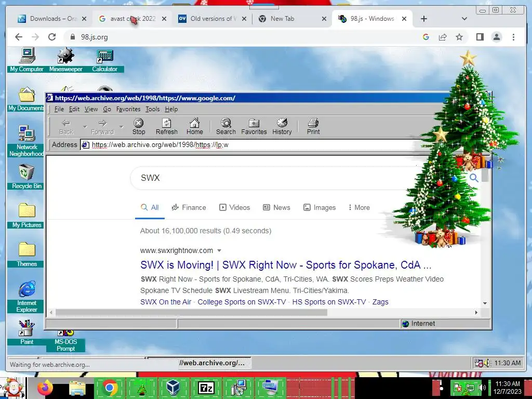
Task: Open the Help menu in IE
Action: point(171,109)
